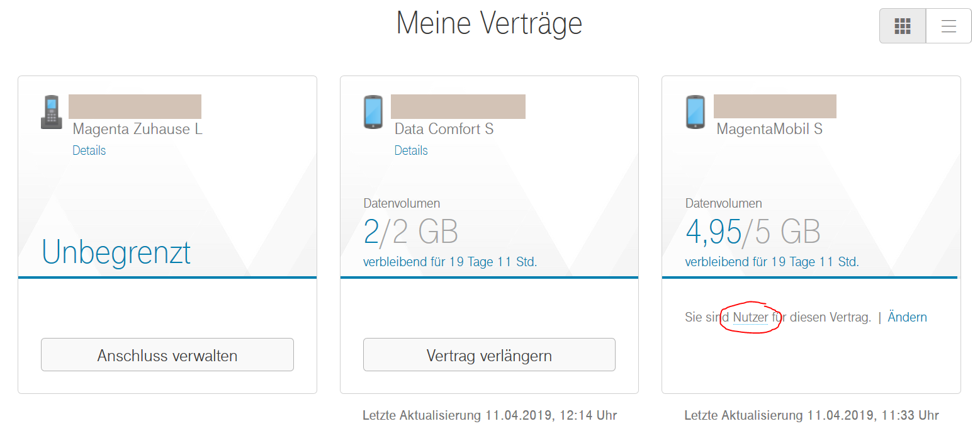Click the Data Comfort S contract title
The image size is (980, 426).
444,129
